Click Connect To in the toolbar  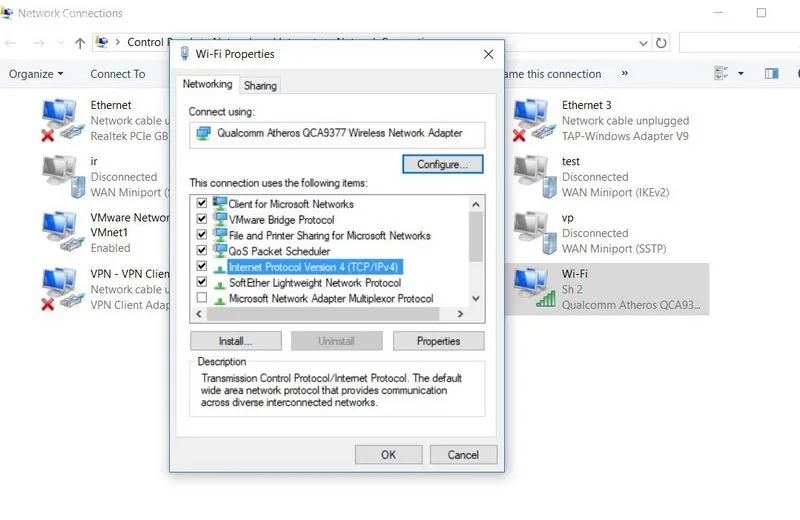point(118,74)
